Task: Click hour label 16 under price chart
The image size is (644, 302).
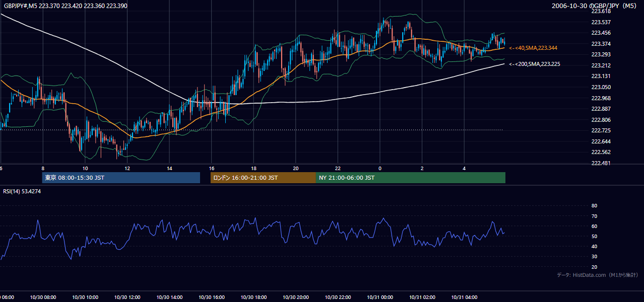Action: [x=212, y=169]
